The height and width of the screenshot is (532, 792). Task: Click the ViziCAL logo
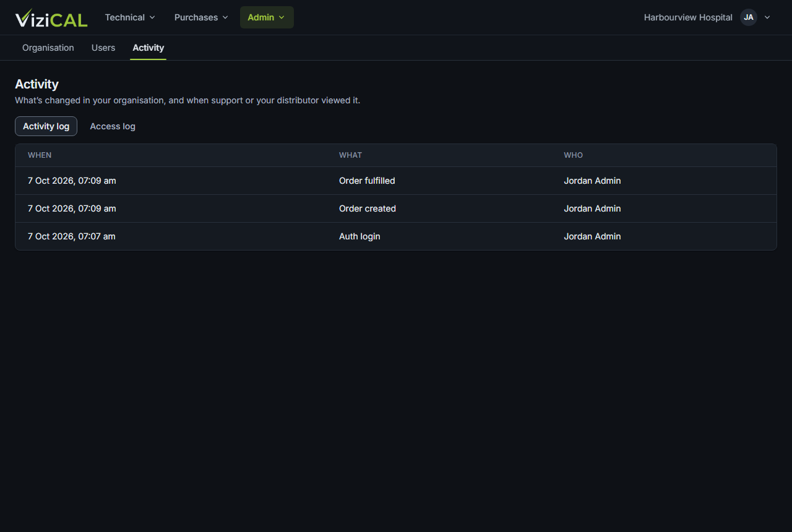click(x=51, y=18)
